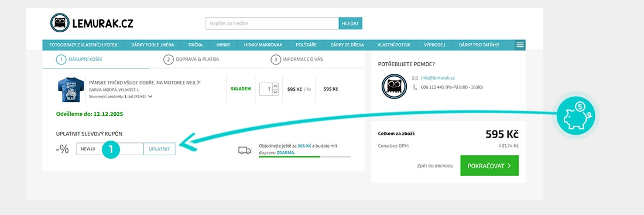The height and width of the screenshot is (215, 644).
Task: Open the blue t-shirt product thumbnail
Action: pyautogui.click(x=71, y=89)
